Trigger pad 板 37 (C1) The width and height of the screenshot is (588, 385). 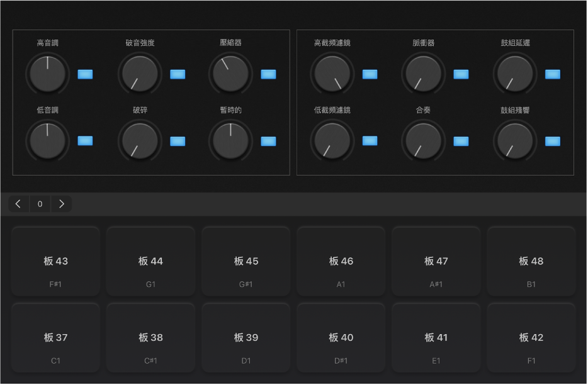pyautogui.click(x=55, y=338)
